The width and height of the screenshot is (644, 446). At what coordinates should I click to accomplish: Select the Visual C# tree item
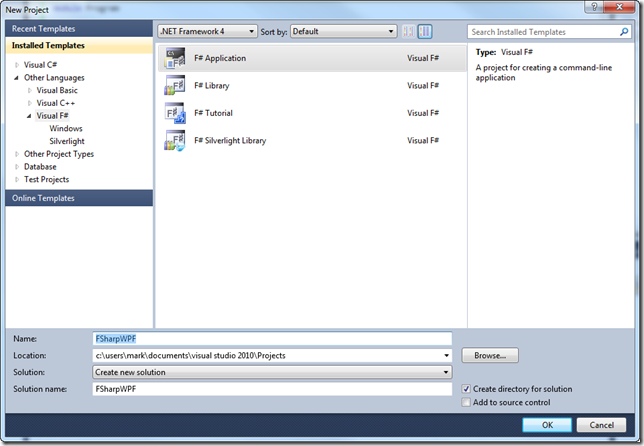click(x=40, y=65)
